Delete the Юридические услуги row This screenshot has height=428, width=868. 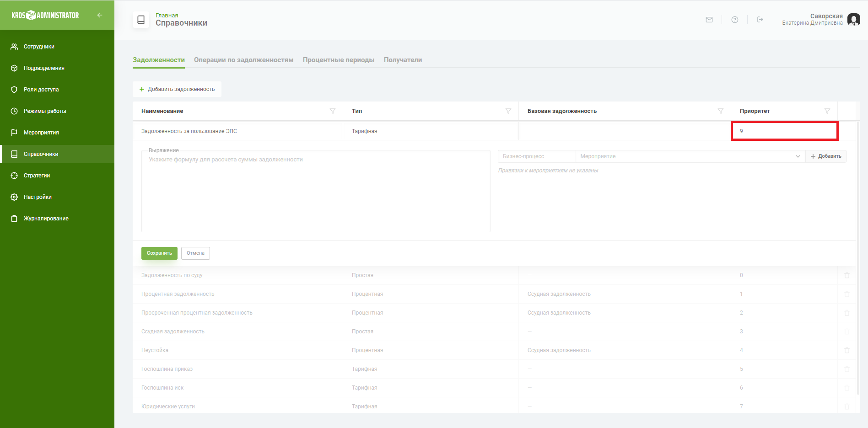pyautogui.click(x=847, y=407)
